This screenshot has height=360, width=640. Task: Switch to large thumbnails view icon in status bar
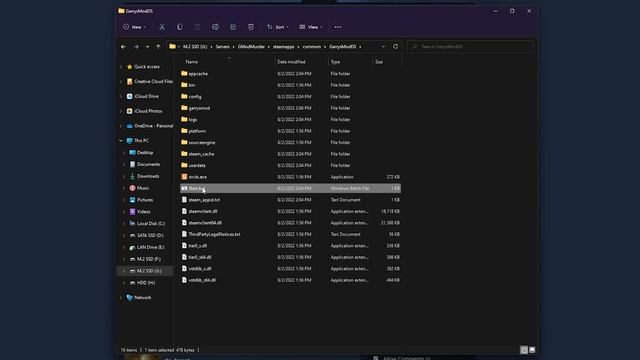click(532, 350)
